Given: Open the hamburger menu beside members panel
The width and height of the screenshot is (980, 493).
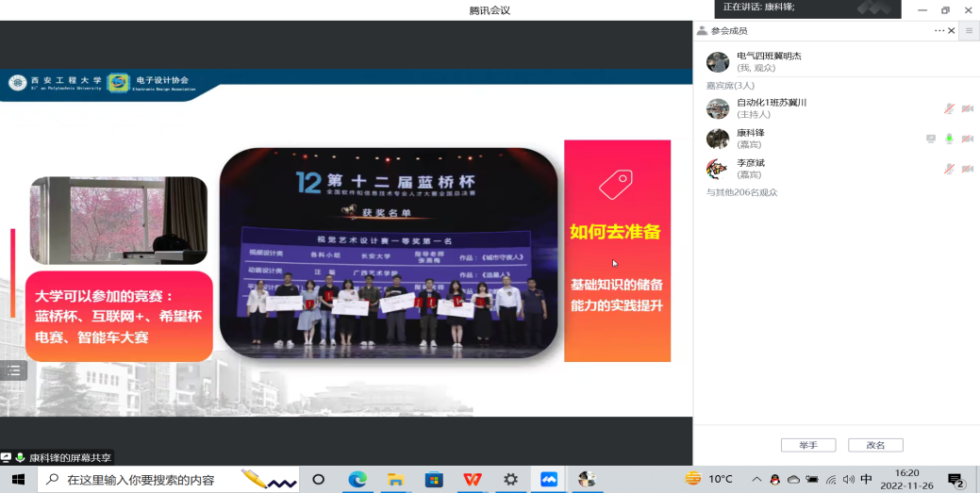Looking at the screenshot, I should [969, 30].
